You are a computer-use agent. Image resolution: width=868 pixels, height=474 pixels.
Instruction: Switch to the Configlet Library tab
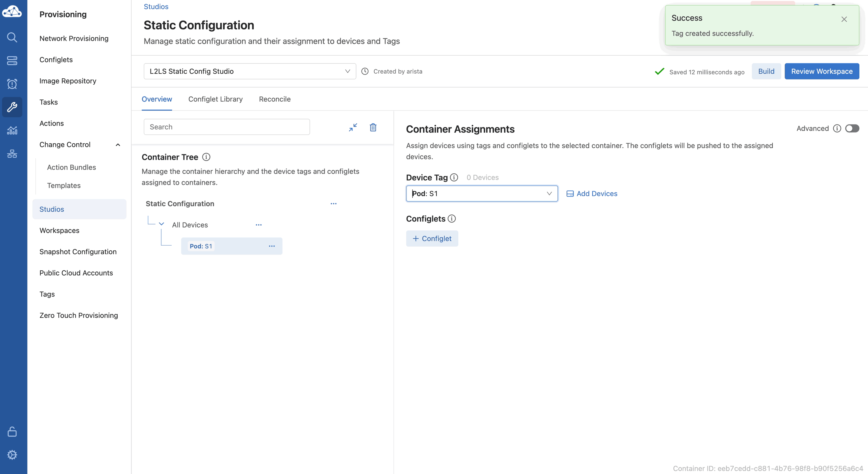click(215, 99)
